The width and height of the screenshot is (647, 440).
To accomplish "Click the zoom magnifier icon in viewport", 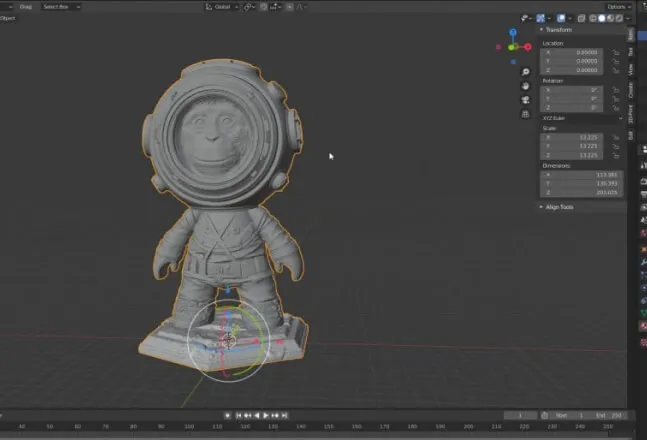I will tap(525, 72).
